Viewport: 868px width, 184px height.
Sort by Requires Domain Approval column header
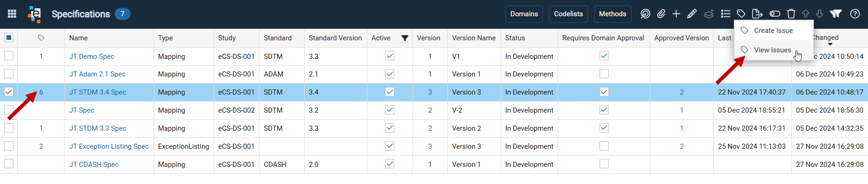[603, 38]
